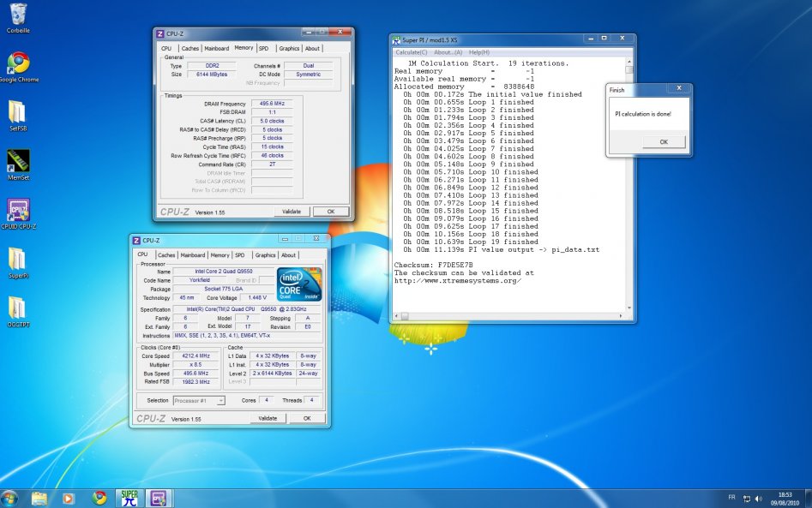Open the Windows Start menu orb
The image size is (812, 508).
click(10, 497)
